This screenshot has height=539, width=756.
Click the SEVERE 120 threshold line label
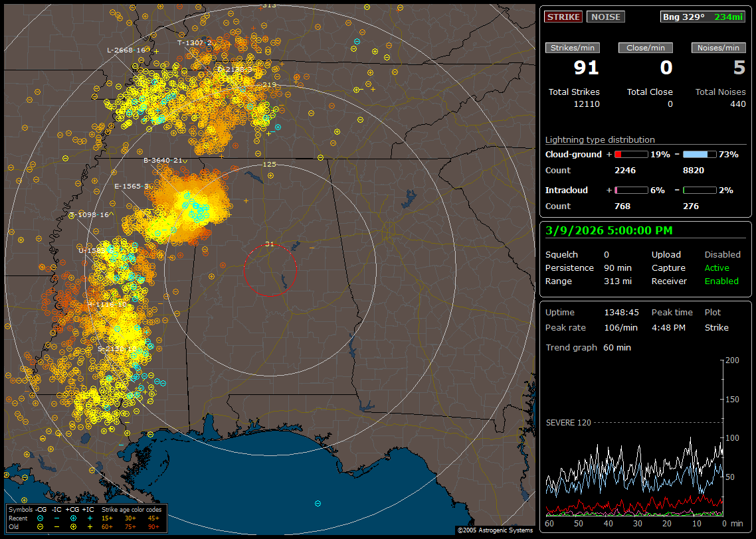pyautogui.click(x=568, y=422)
